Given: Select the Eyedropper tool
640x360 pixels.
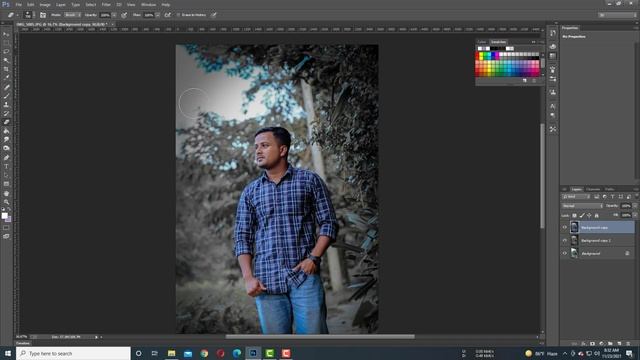Looking at the screenshot, I should pyautogui.click(x=6, y=78).
